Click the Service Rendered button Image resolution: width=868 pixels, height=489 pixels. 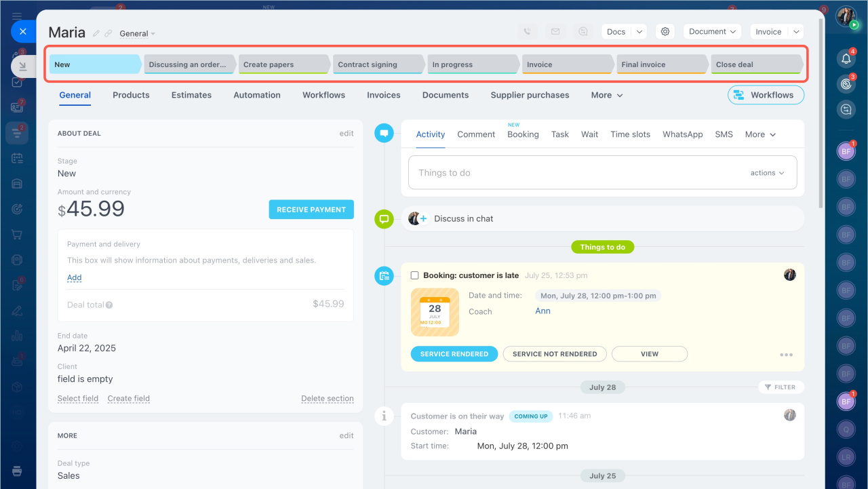click(x=454, y=354)
